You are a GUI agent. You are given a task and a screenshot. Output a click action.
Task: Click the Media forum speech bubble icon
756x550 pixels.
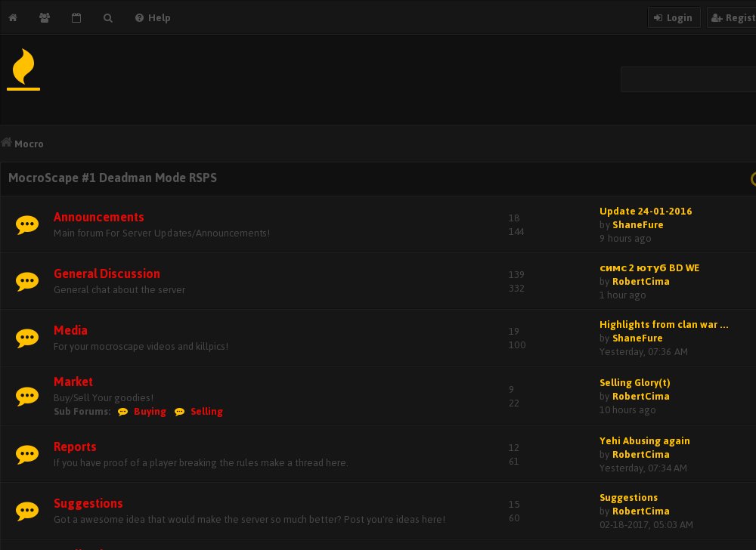pos(27,338)
